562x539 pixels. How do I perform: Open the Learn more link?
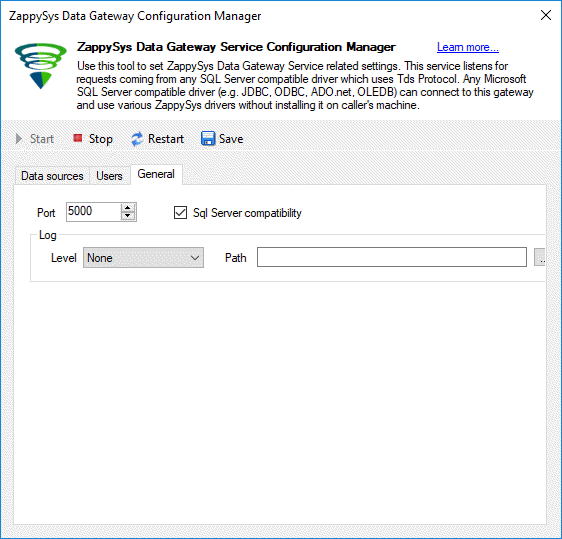click(468, 47)
